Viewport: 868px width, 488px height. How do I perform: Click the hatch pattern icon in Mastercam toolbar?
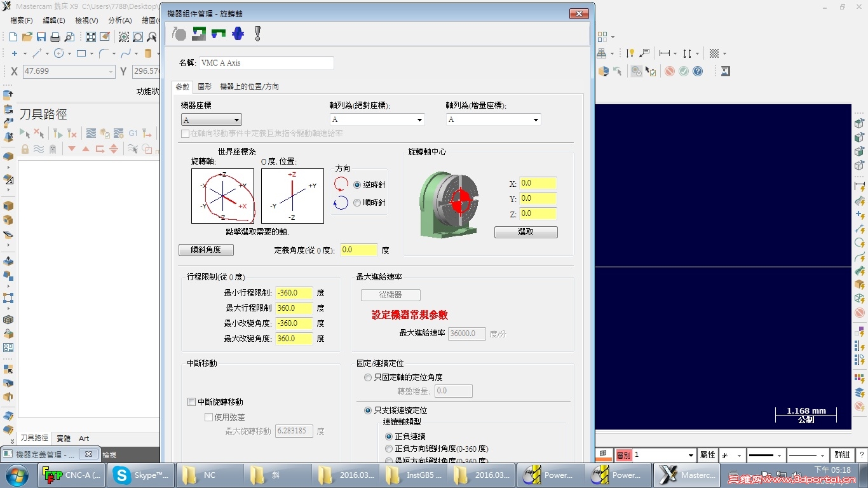point(714,53)
